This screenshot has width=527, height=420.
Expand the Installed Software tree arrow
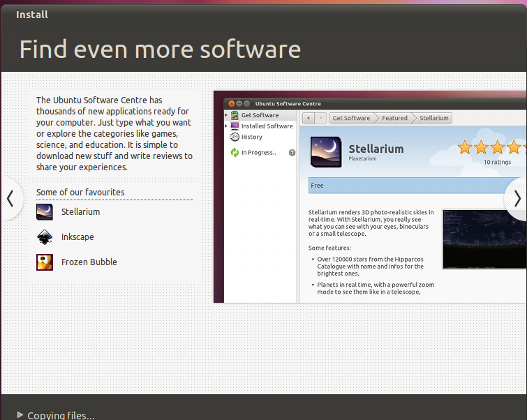click(226, 126)
